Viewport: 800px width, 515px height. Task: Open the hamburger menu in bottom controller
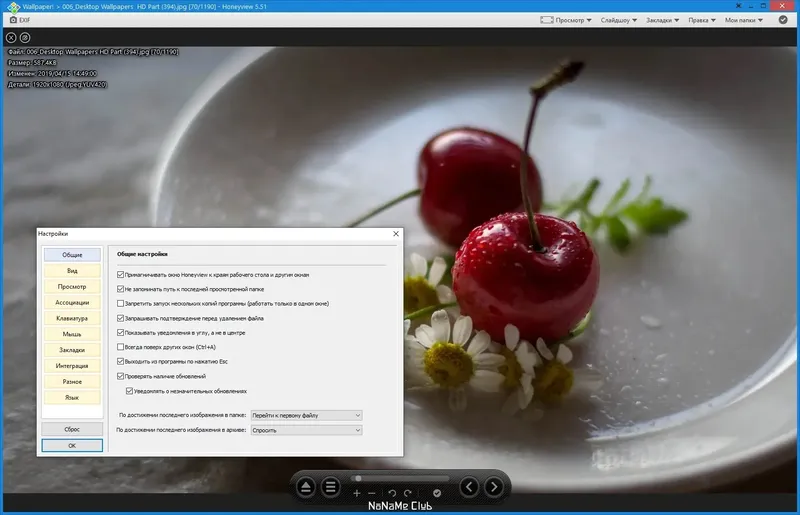pos(331,487)
